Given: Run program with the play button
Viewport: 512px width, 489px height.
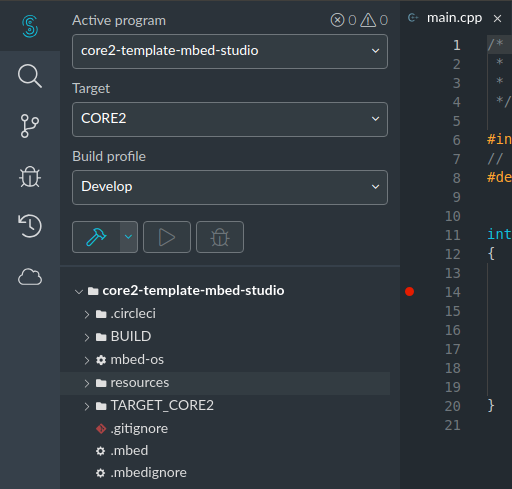Looking at the screenshot, I should tap(167, 237).
